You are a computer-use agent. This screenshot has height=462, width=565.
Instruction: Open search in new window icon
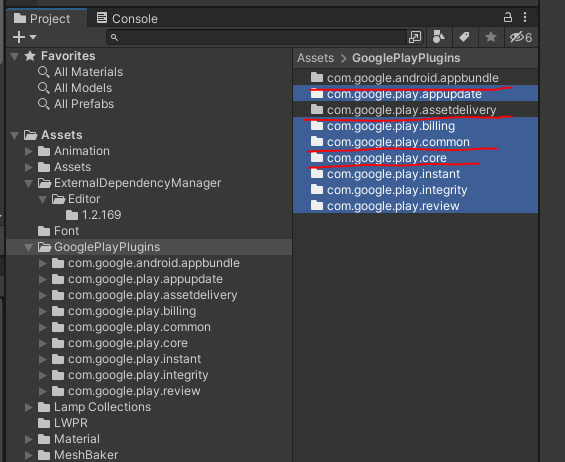tap(415, 37)
